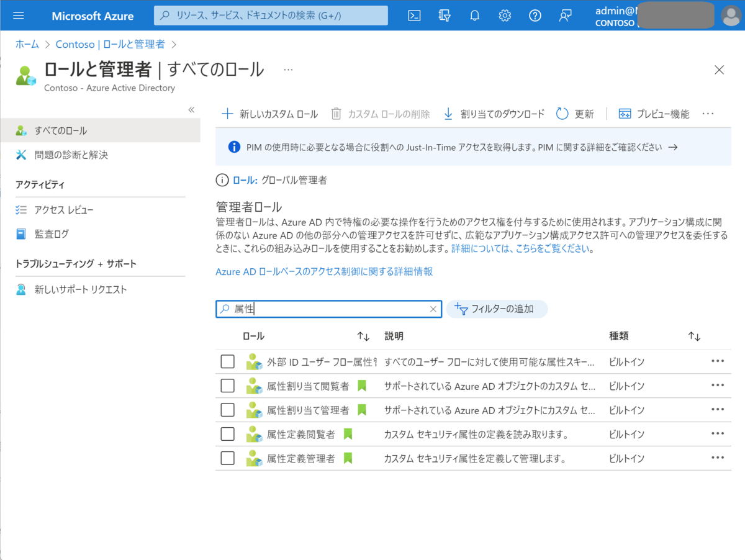Click フィルターの追加 button
The image size is (745, 560).
point(497,309)
